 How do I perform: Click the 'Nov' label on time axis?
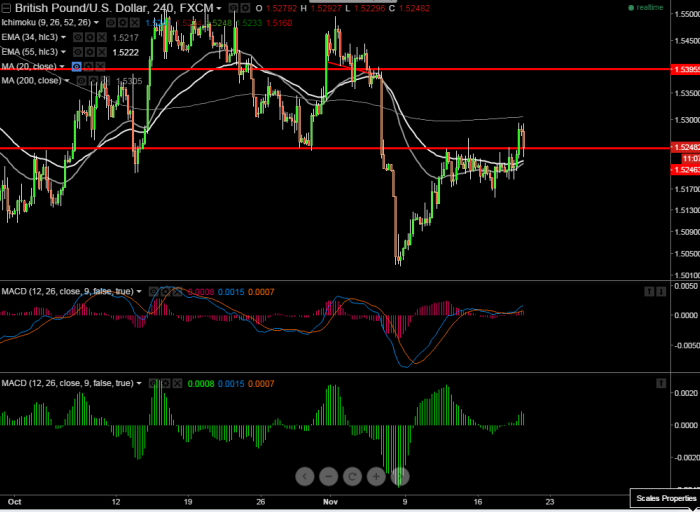(331, 501)
